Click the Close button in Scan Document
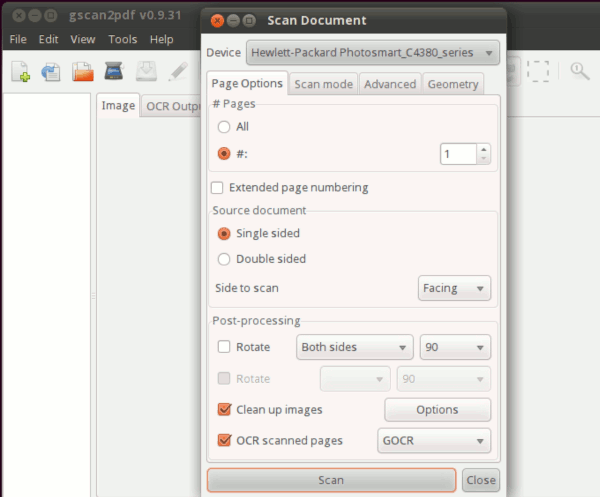The image size is (600, 497). pos(481,480)
